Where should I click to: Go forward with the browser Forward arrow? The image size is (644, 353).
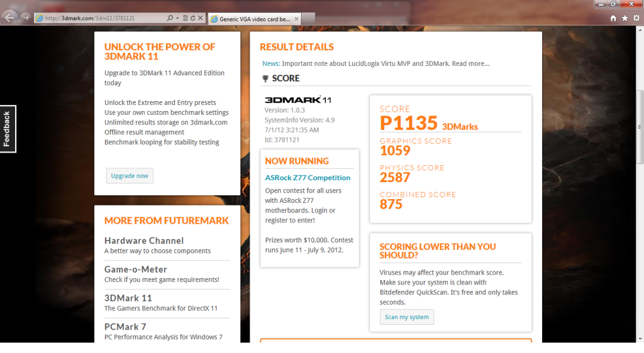click(x=26, y=18)
